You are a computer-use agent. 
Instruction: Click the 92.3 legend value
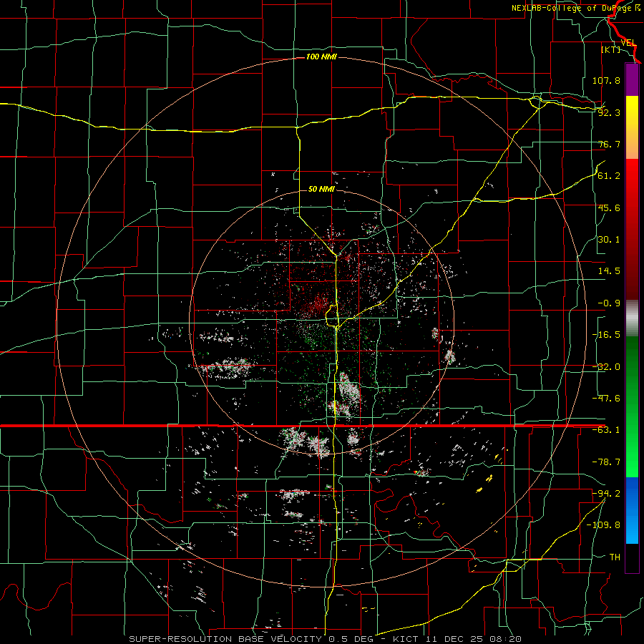pyautogui.click(x=609, y=112)
